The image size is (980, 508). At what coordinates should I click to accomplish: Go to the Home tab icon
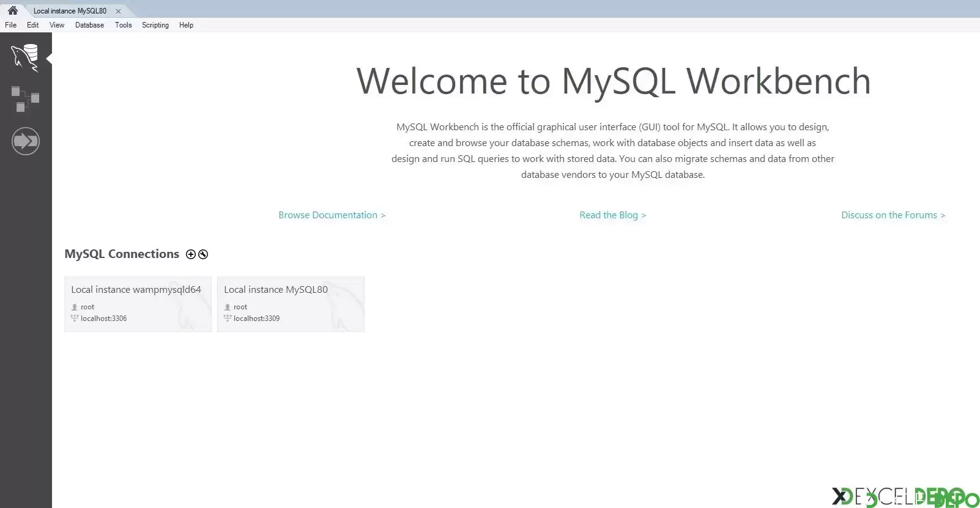click(x=13, y=10)
